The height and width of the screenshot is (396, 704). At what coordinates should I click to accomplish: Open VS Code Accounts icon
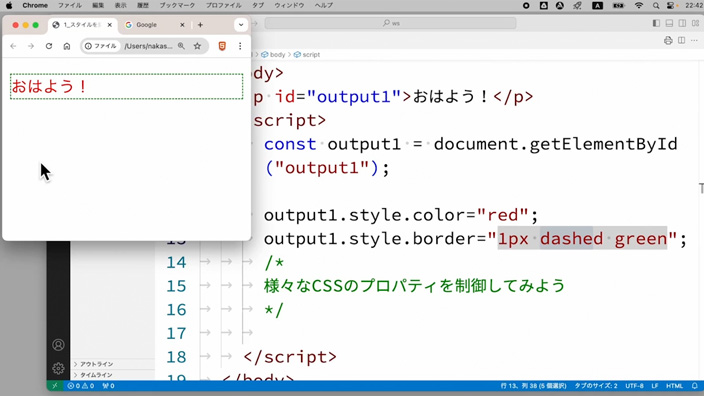(58, 345)
